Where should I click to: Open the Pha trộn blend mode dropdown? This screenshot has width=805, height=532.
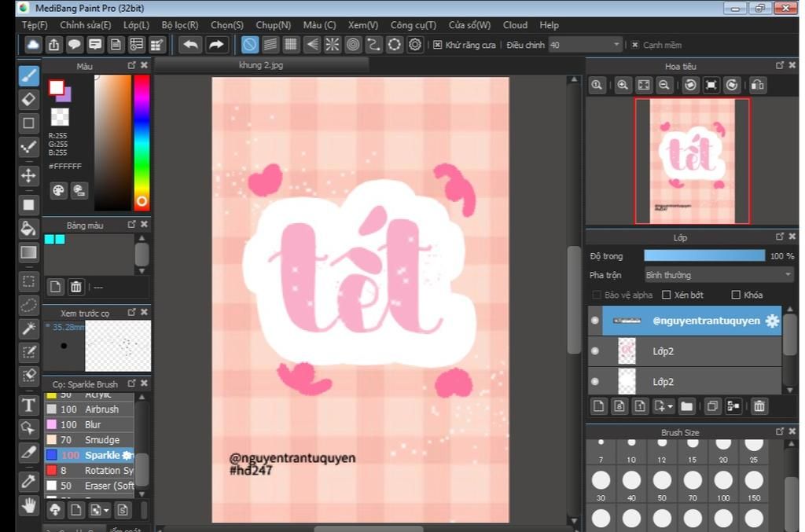pyautogui.click(x=719, y=275)
